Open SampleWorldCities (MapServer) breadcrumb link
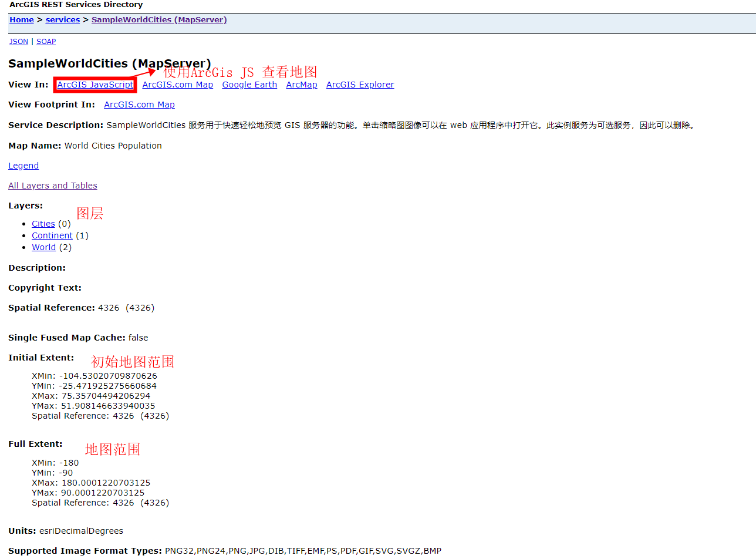This screenshot has width=756, height=559. tap(159, 20)
